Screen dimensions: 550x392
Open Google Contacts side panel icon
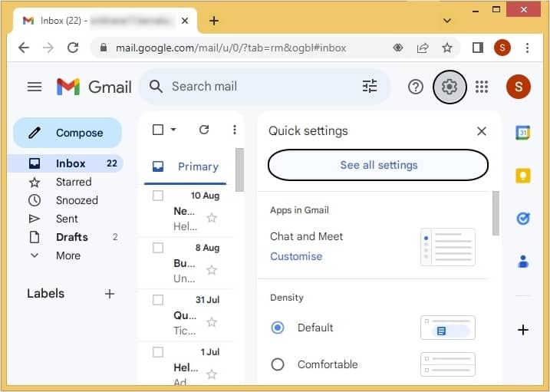(x=522, y=262)
